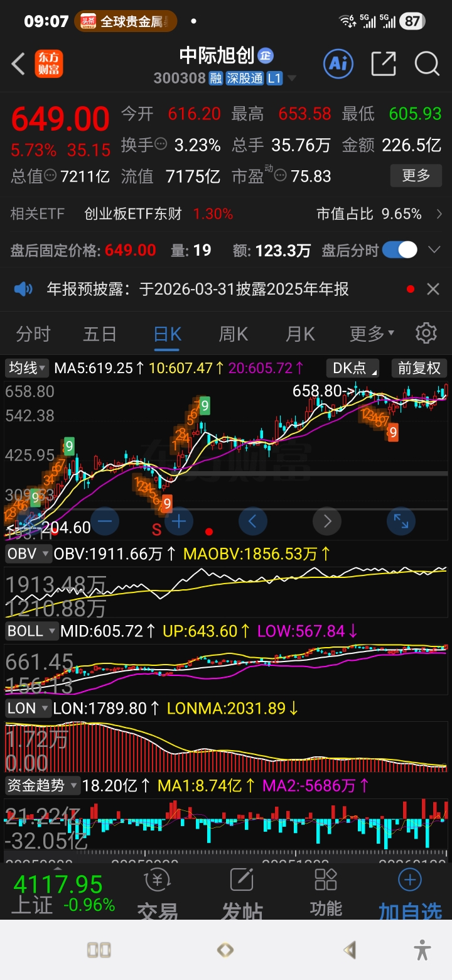Move chart right with right chevron button
Viewport: 452px width, 980px height.
coord(327,521)
